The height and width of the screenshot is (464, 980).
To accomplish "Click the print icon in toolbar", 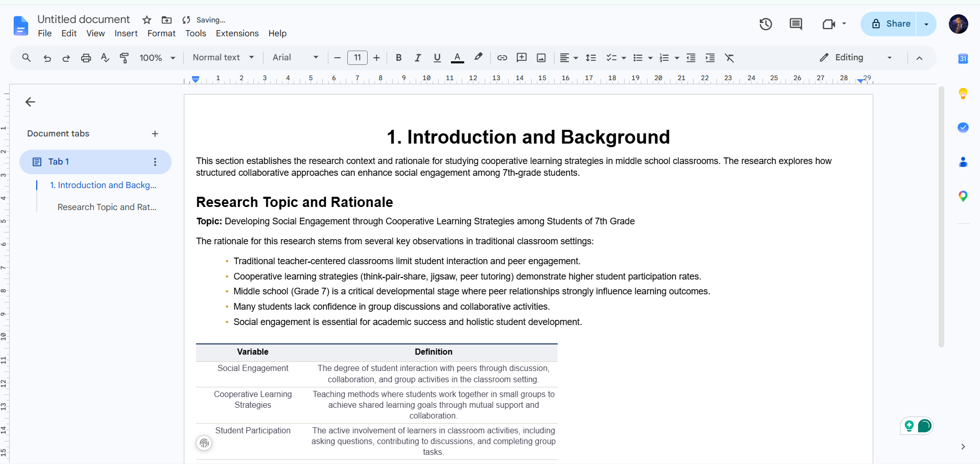I will pos(86,58).
